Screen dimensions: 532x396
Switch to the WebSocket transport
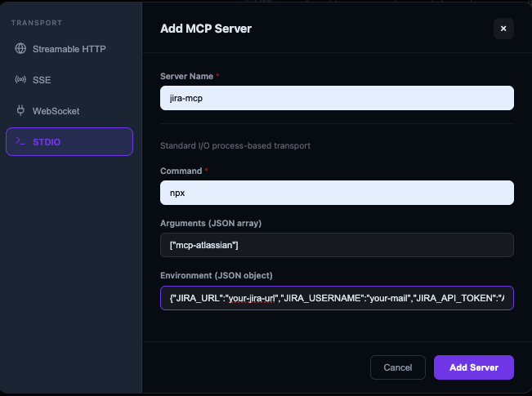69,111
